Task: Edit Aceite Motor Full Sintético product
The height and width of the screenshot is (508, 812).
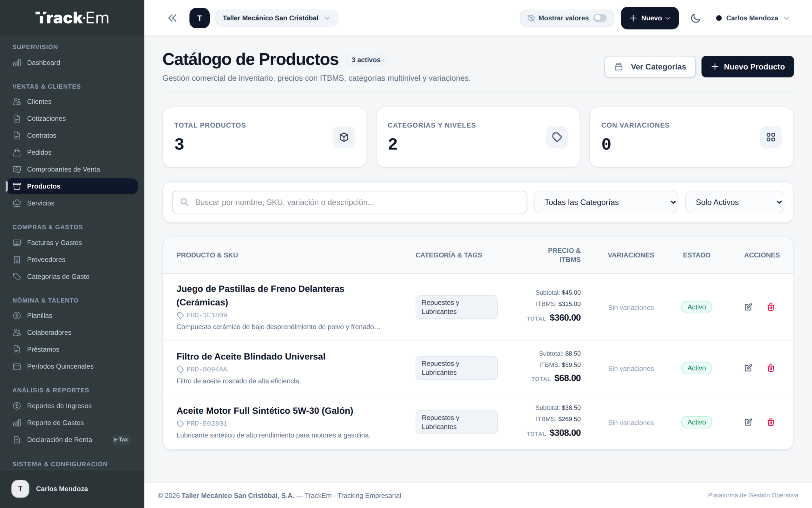Action: (x=748, y=422)
